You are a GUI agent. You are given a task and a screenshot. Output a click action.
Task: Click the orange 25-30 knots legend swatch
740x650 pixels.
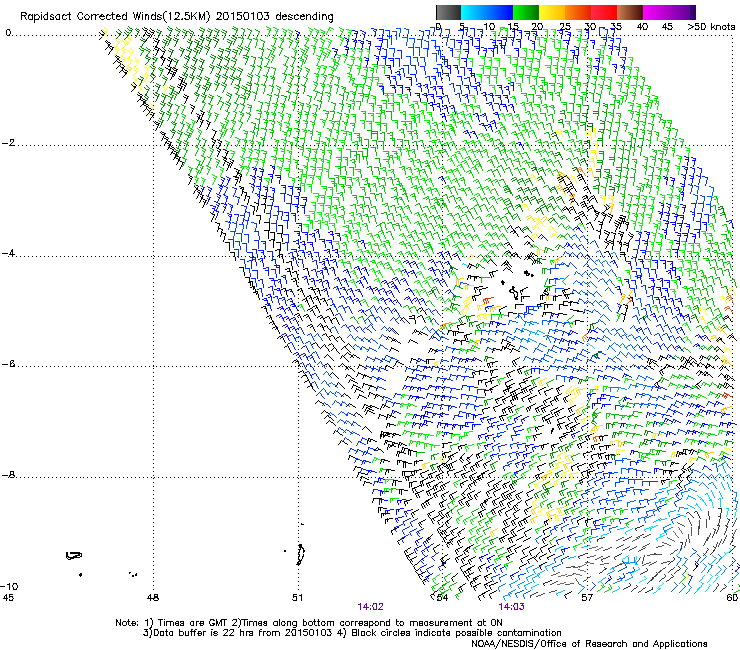click(x=578, y=12)
